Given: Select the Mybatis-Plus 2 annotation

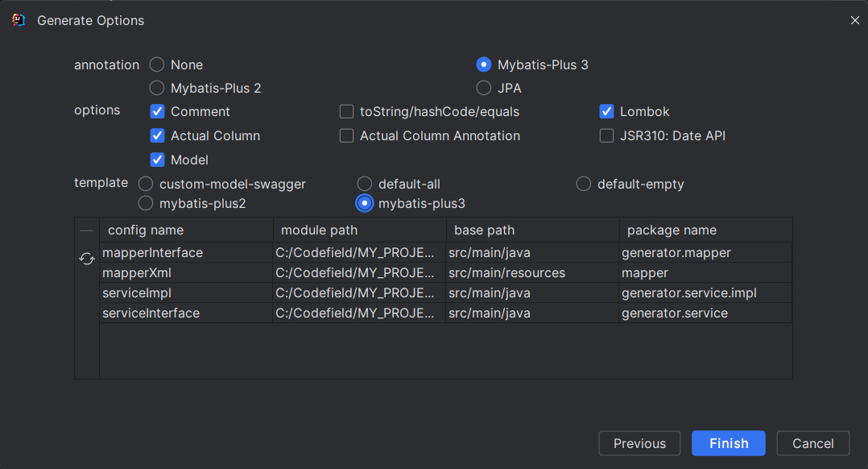Looking at the screenshot, I should (157, 88).
